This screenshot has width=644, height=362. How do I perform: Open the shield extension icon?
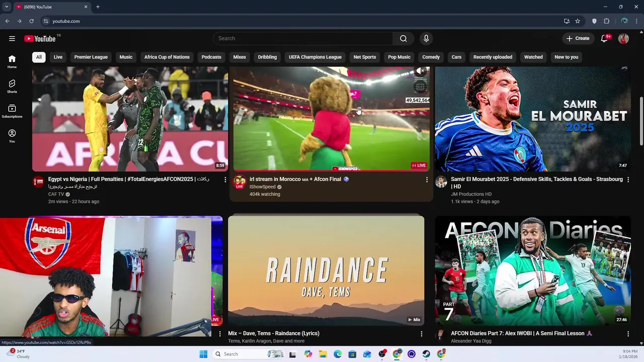click(594, 21)
